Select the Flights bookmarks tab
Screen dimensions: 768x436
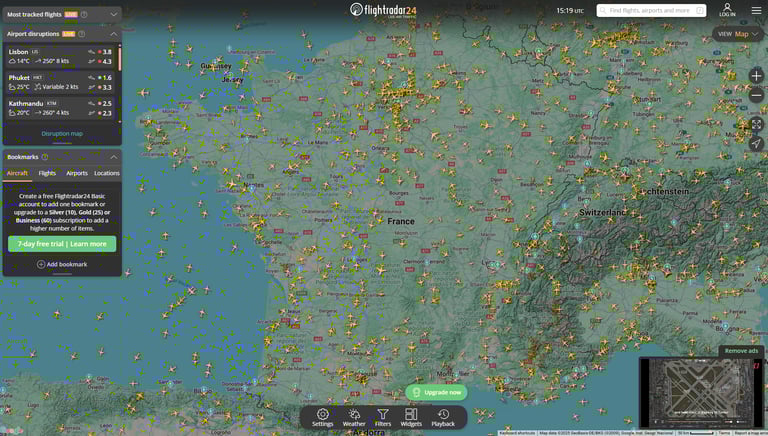[x=47, y=173]
